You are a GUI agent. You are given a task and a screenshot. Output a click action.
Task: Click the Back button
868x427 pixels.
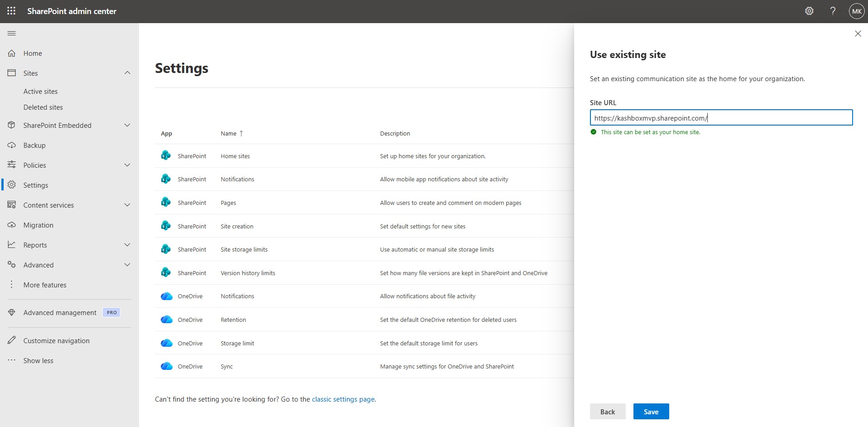click(608, 411)
